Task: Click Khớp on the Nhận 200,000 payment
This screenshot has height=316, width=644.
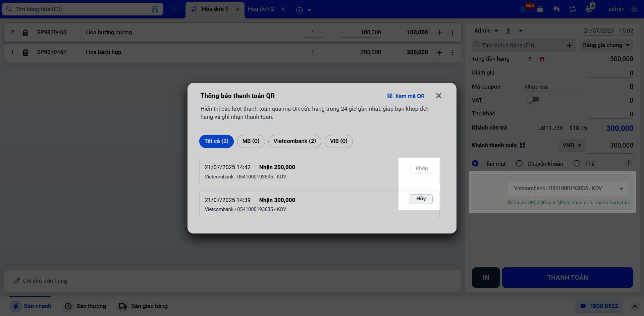Action: click(x=422, y=168)
